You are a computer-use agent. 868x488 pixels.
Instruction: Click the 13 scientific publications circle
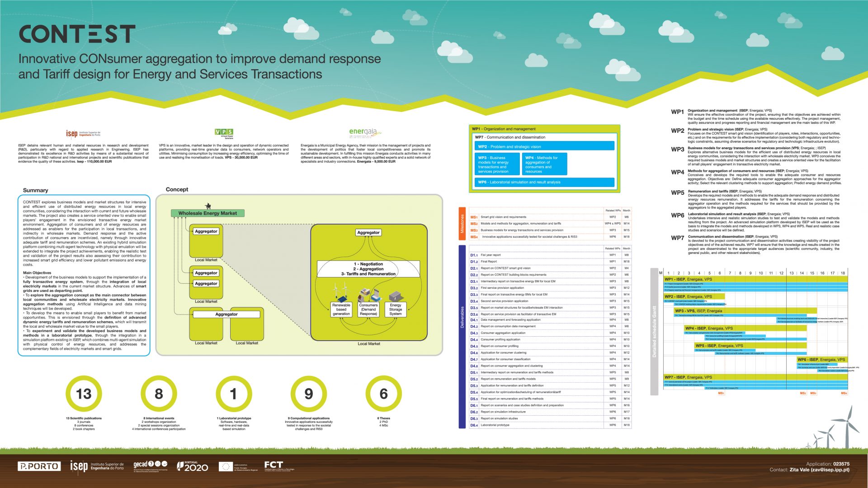84,394
